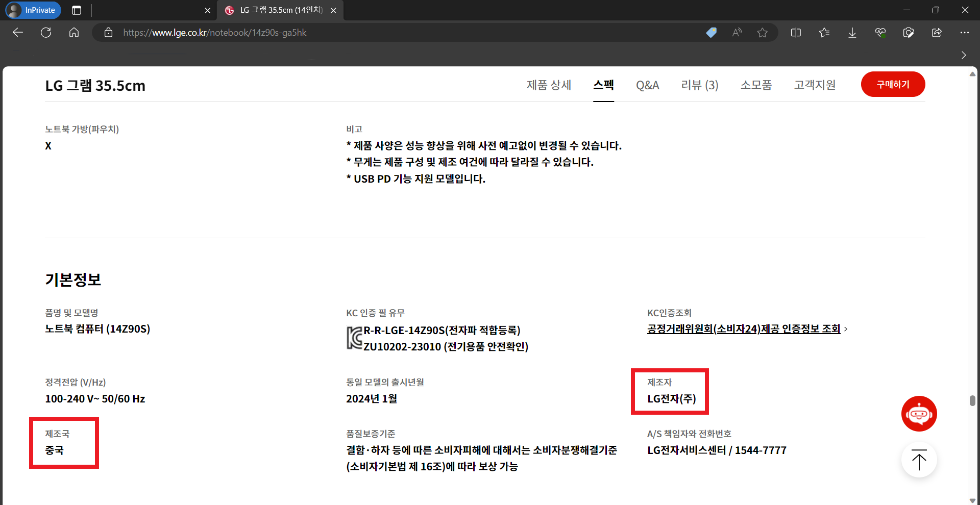Open the 소모품 tab
Image resolution: width=980 pixels, height=505 pixels.
(x=756, y=85)
